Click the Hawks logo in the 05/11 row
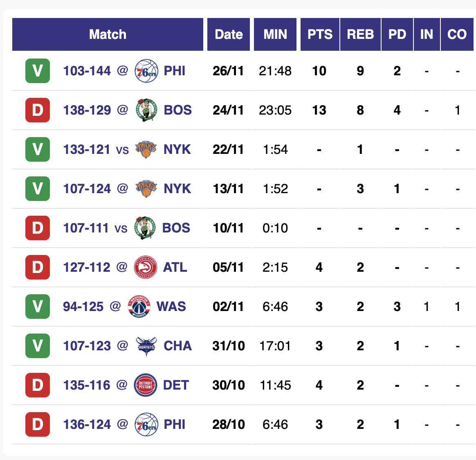Screen dimensions: 476x460 [146, 267]
